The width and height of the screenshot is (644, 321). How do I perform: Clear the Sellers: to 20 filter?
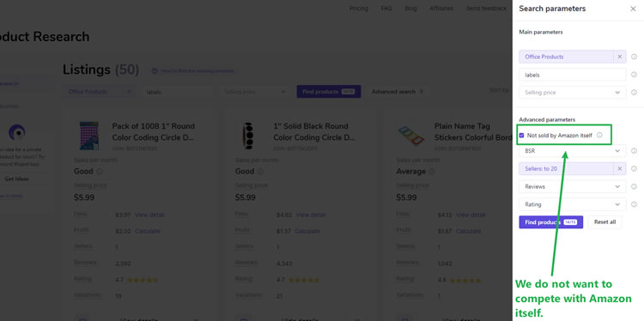[620, 169]
